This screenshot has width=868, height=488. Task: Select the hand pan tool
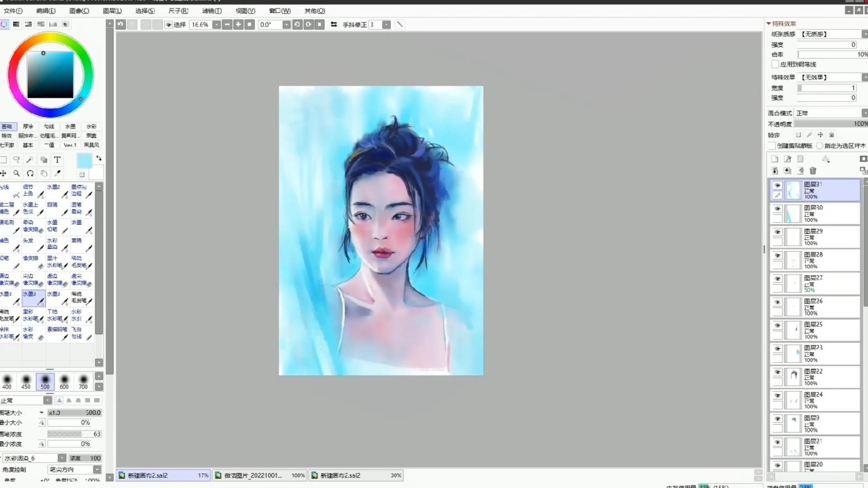click(44, 173)
